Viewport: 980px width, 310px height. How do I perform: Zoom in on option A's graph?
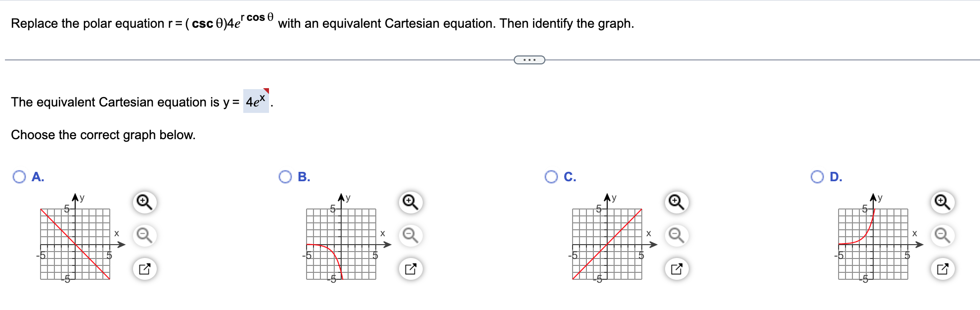(143, 202)
